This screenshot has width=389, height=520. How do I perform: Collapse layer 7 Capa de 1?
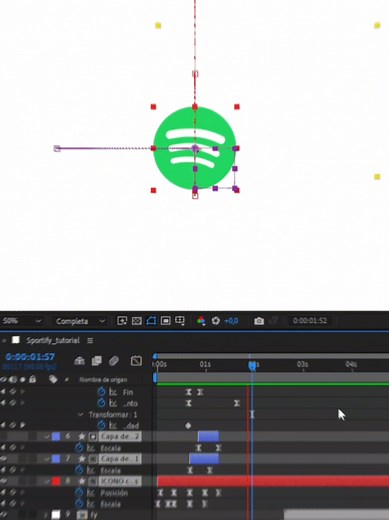[47, 459]
